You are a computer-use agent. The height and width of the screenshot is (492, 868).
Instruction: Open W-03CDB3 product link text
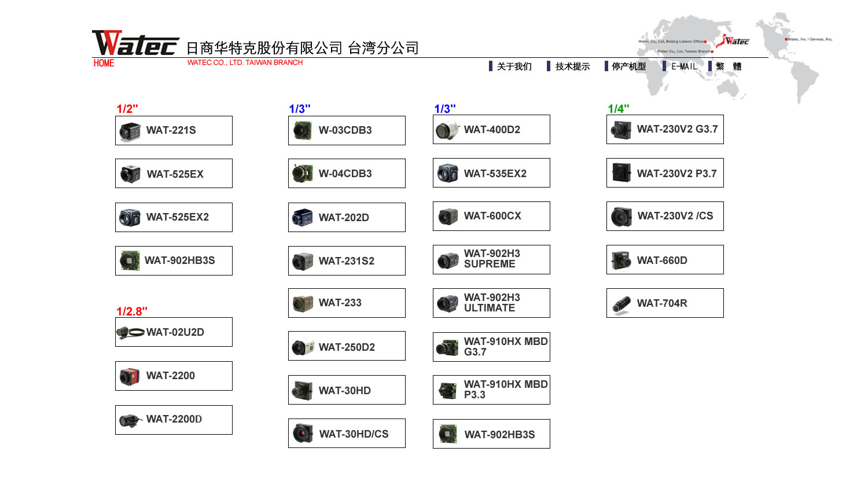click(x=345, y=130)
